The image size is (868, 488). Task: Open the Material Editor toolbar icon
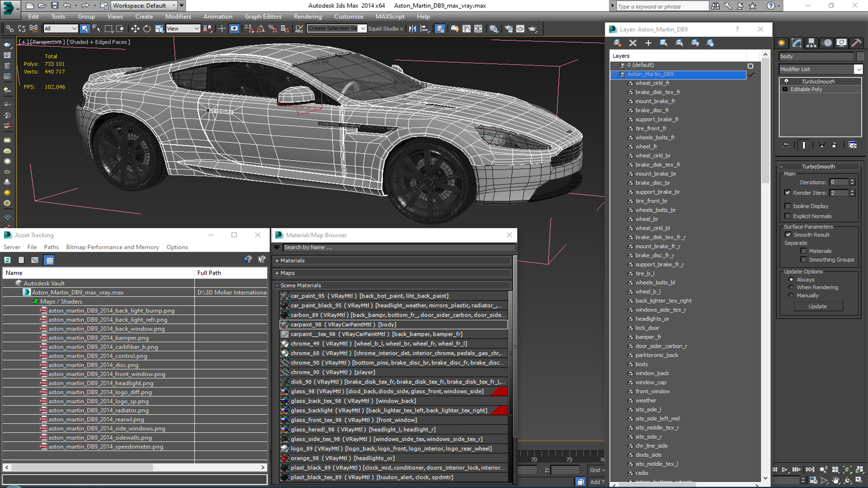[494, 28]
